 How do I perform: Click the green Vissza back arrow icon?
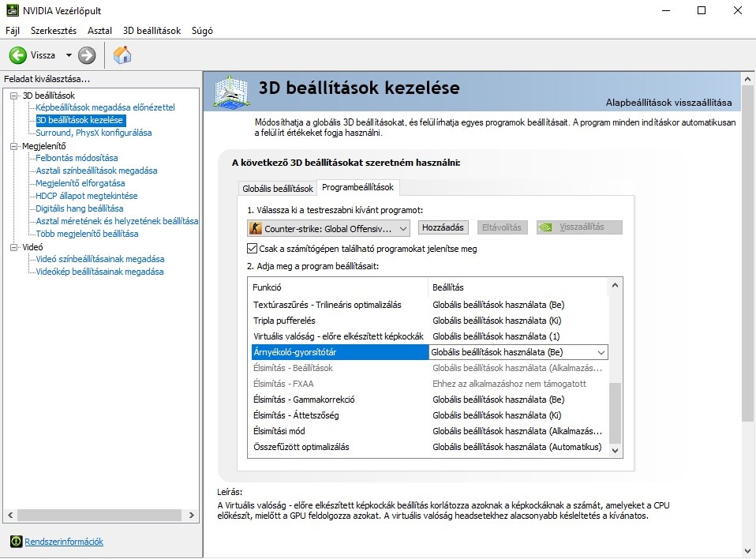(18, 55)
